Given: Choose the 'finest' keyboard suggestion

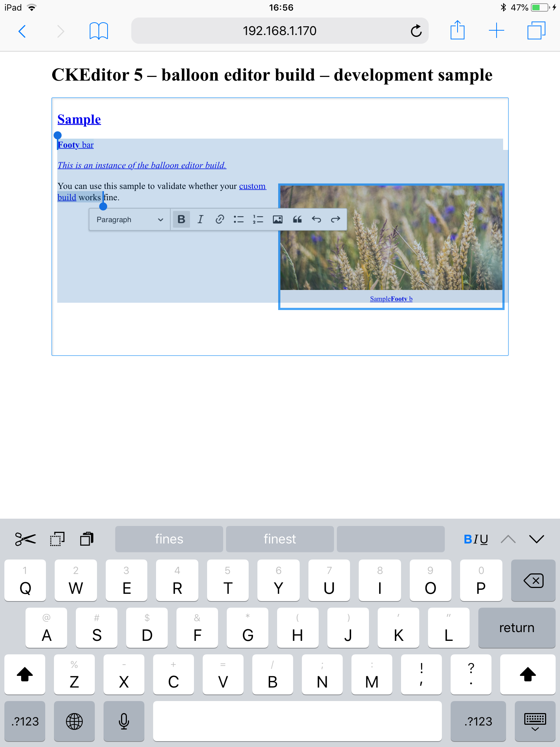Looking at the screenshot, I should [x=280, y=539].
